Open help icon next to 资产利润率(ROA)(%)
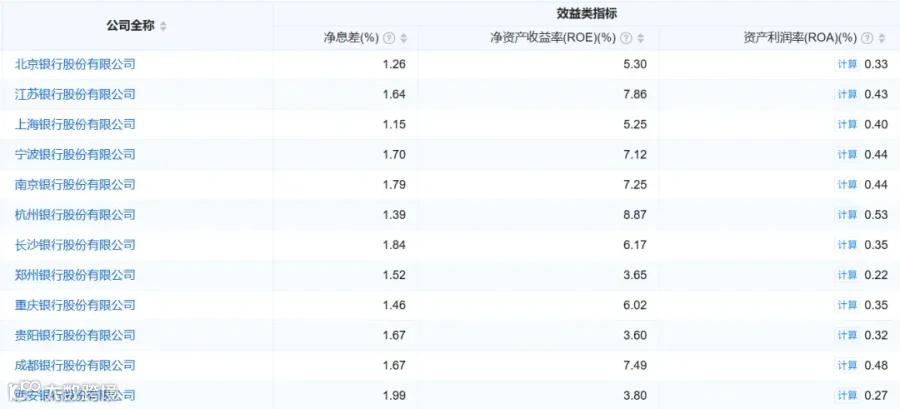This screenshot has height=409, width=900. 867,38
